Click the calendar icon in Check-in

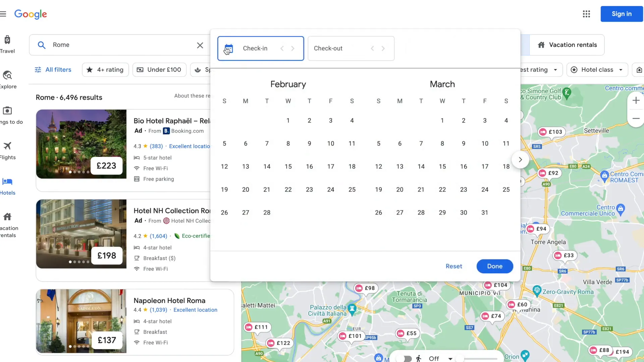(x=229, y=49)
